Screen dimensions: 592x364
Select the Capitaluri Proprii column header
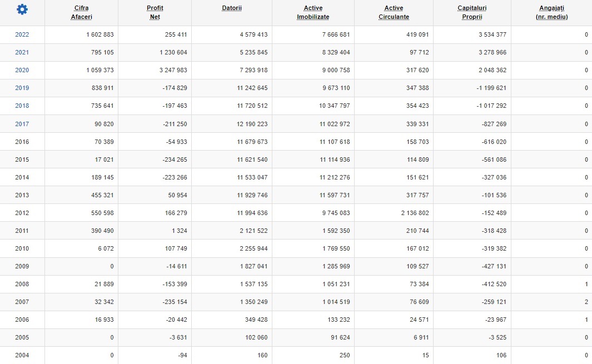pos(472,12)
